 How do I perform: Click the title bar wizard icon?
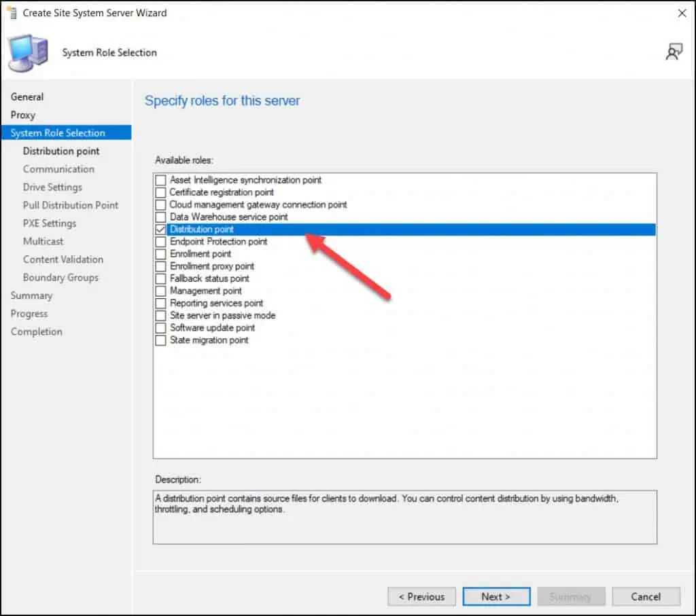[11, 12]
